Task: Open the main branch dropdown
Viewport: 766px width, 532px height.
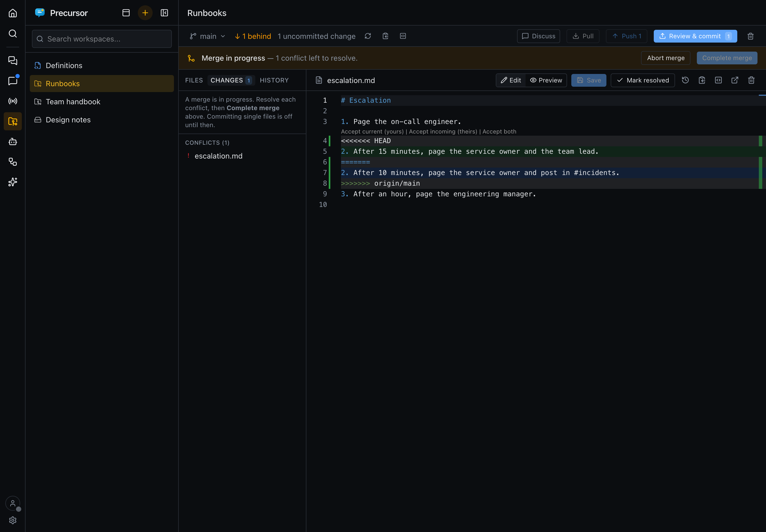Action: (207, 36)
